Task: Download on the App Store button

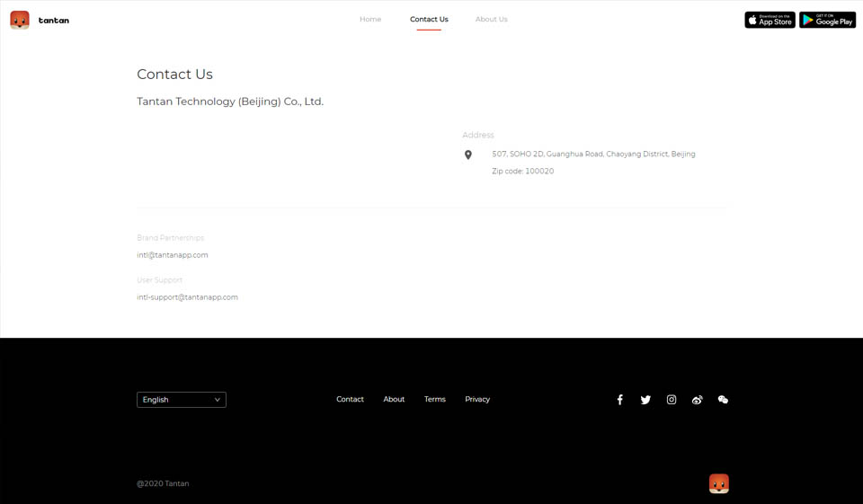Action: point(770,20)
